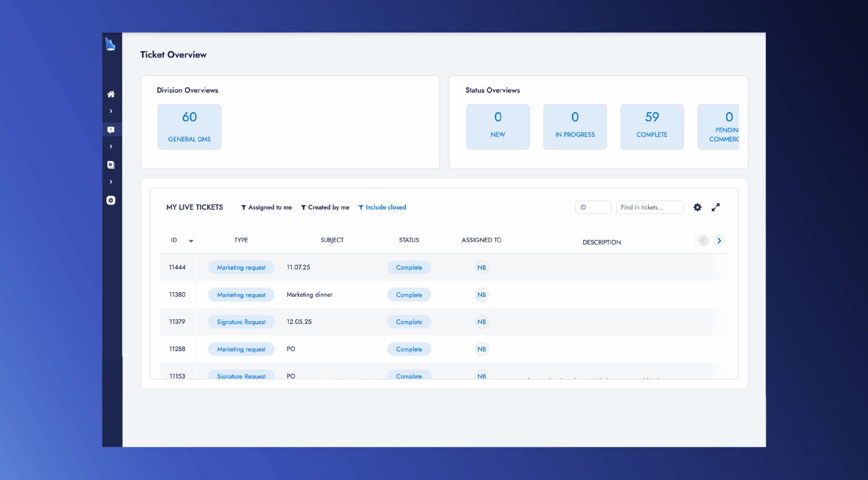Open the Home page from the sidebar

click(x=111, y=94)
